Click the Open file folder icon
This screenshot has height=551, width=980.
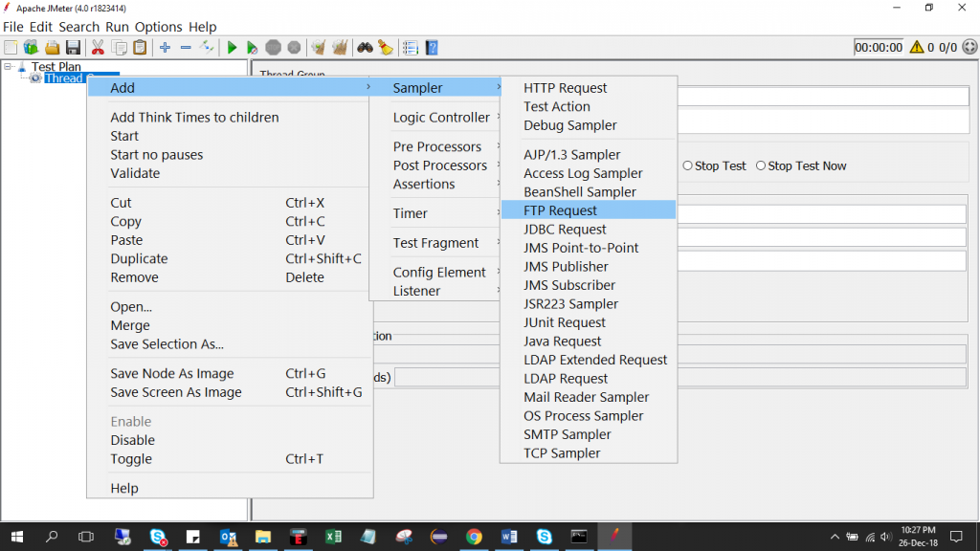click(x=53, y=48)
